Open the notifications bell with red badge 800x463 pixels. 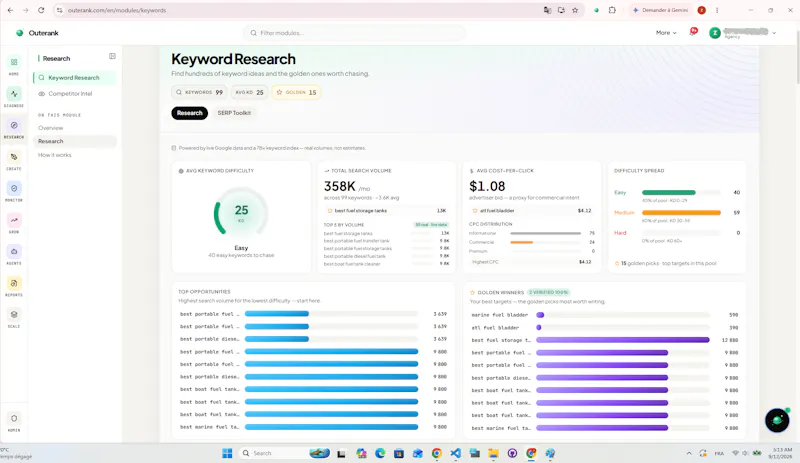[x=693, y=32]
